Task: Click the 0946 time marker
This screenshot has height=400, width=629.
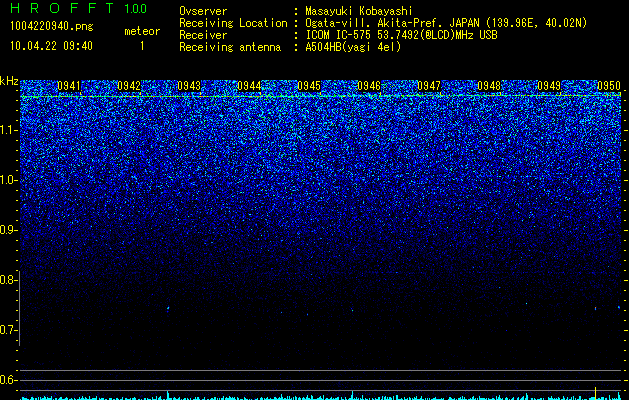Action: pos(369,86)
